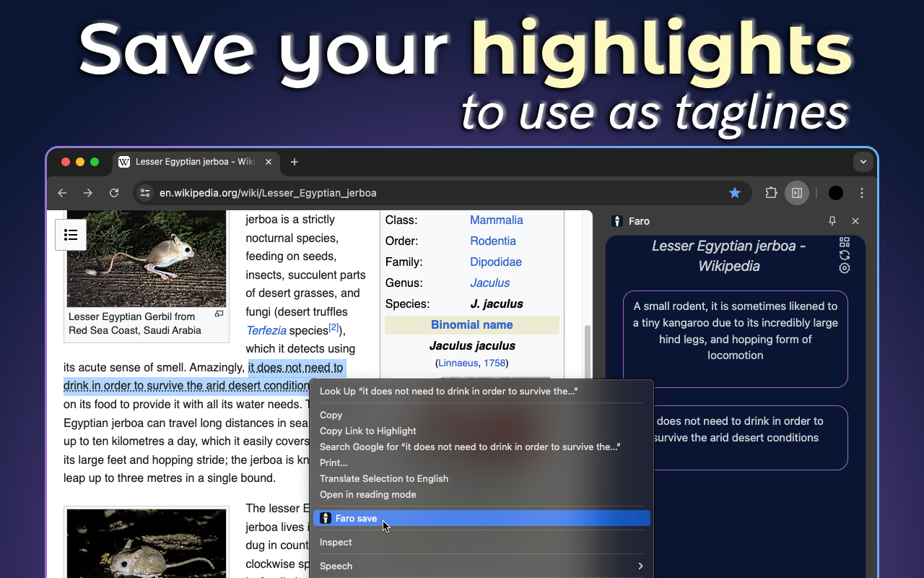Viewport: 924px width, 578px height.
Task: Reload the Wikipedia page
Action: coord(114,193)
